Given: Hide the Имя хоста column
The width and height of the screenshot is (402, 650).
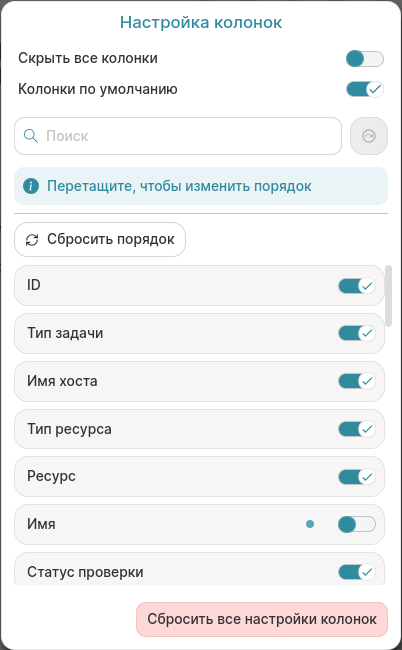Looking at the screenshot, I should [x=357, y=381].
